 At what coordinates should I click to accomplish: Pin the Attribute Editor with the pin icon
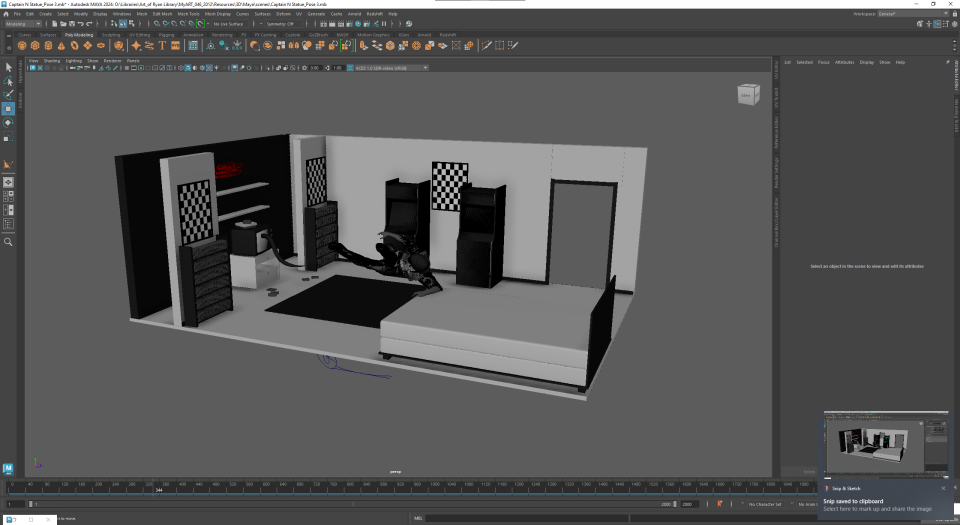click(x=947, y=62)
